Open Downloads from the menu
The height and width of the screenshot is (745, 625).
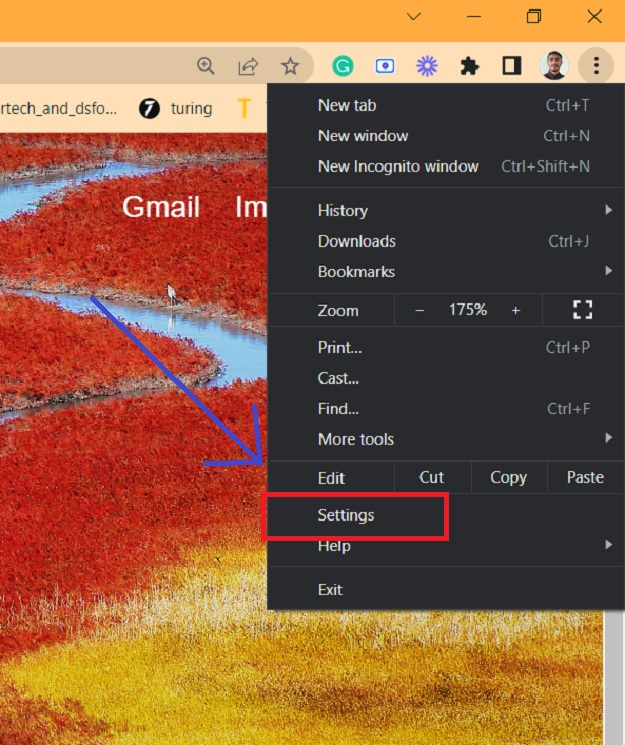coord(357,241)
